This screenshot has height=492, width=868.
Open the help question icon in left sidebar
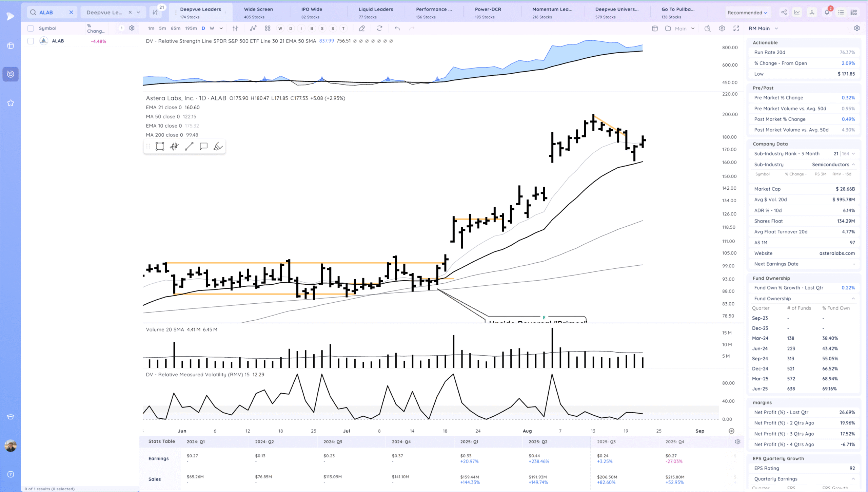(11, 474)
